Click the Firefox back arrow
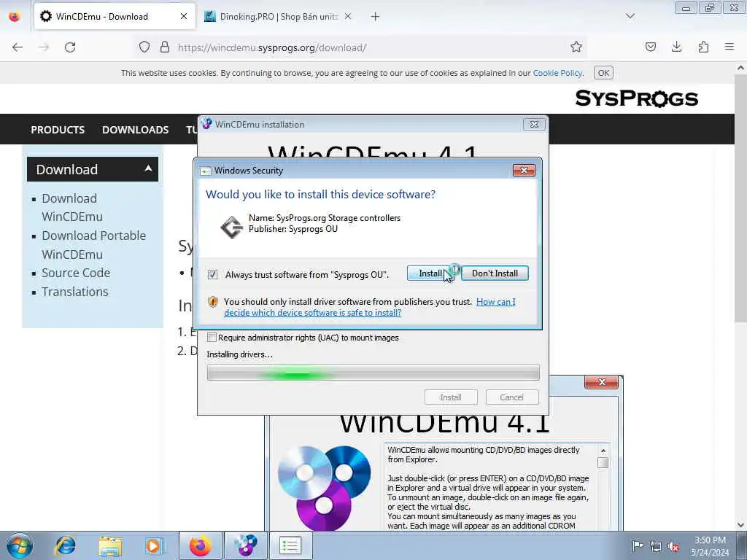747x560 pixels. pyautogui.click(x=18, y=47)
